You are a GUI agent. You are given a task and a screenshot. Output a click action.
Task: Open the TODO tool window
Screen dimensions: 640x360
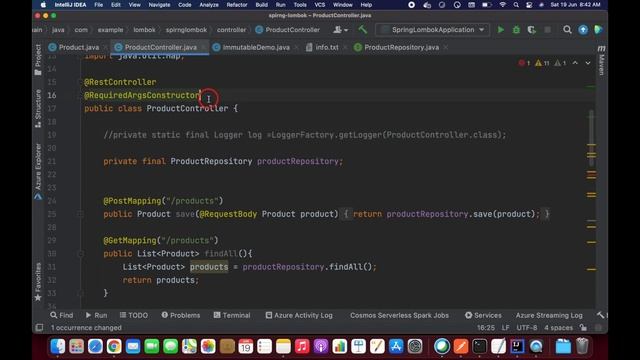134,316
